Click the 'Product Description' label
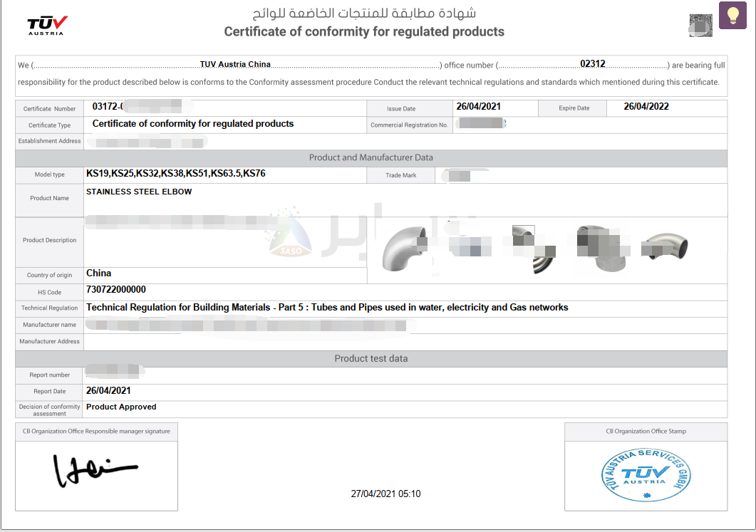 click(x=50, y=240)
